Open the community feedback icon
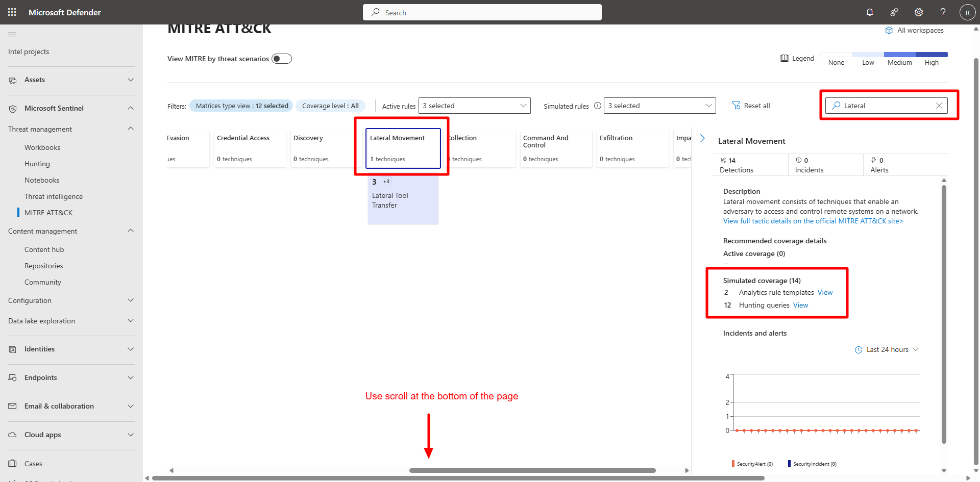 894,12
